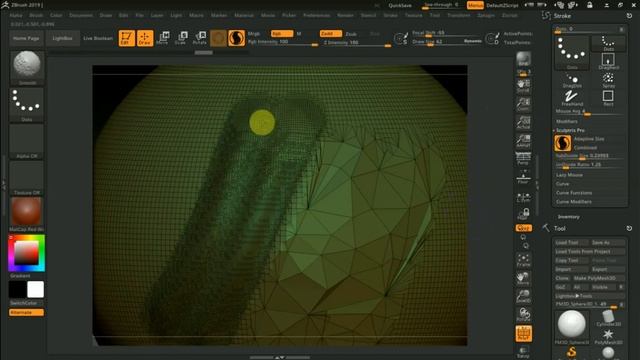This screenshot has height=360, width=640.
Task: Activate the Draw mode button
Action: tap(145, 38)
